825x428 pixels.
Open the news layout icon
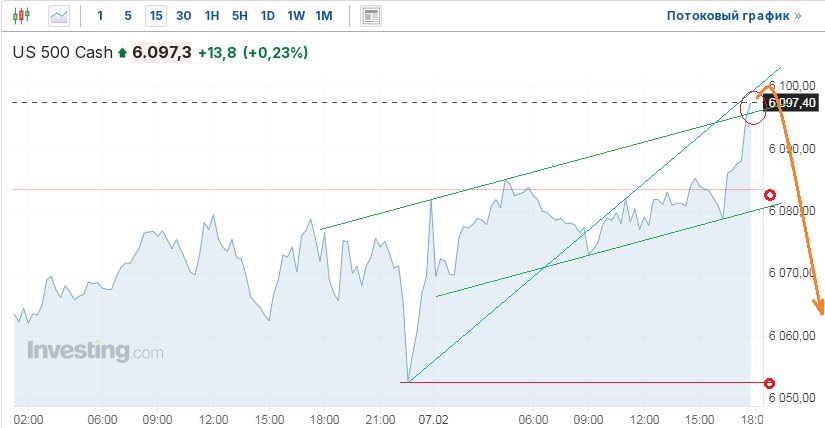pyautogui.click(x=371, y=16)
